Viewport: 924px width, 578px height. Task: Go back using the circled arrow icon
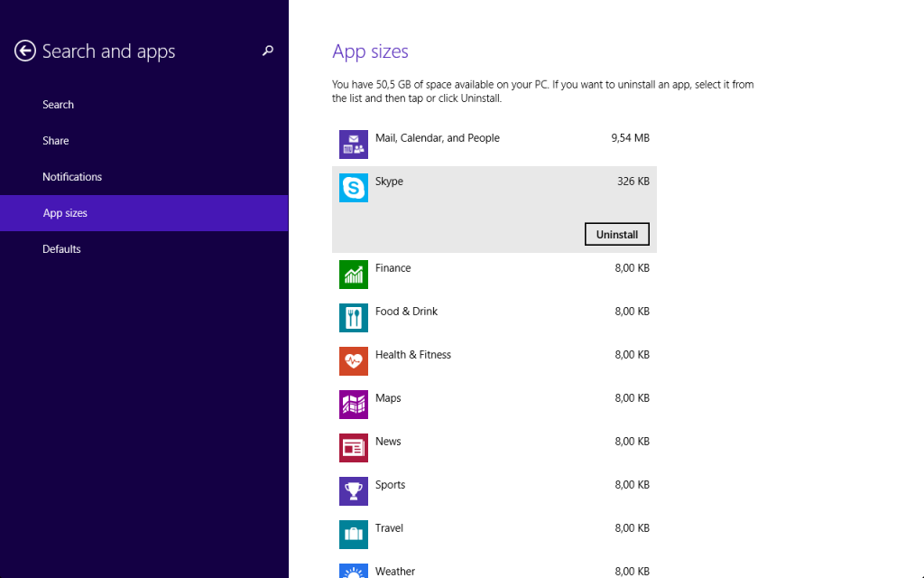24,51
